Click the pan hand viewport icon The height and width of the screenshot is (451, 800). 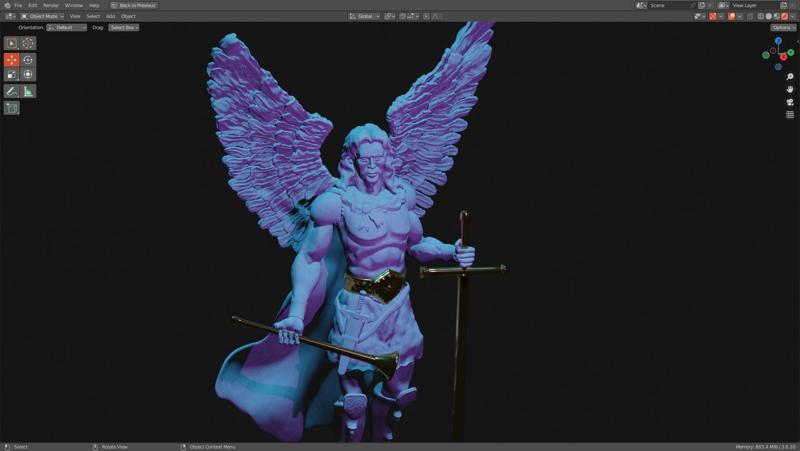790,89
